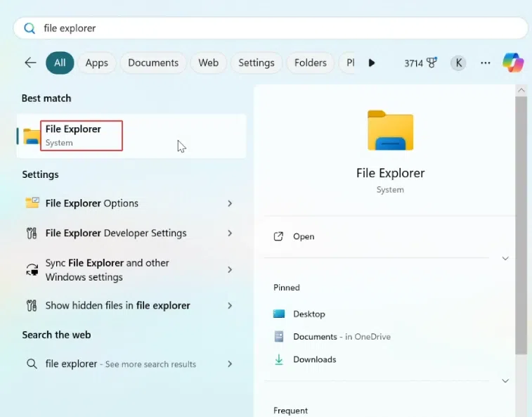Image resolution: width=532 pixels, height=417 pixels.
Task: Expand File Explorer Options chevron
Action: pyautogui.click(x=230, y=203)
